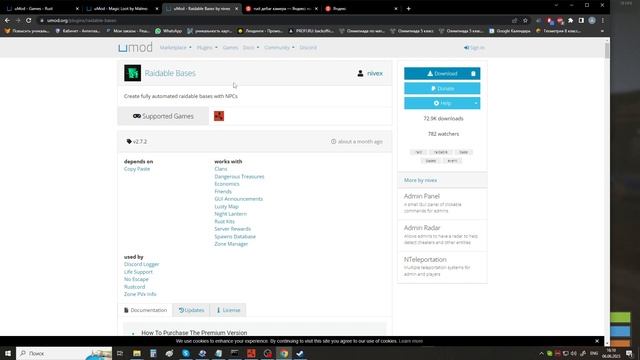This screenshot has height=360, width=640.
Task: Open the Admin Panel plugin card
Action: coord(442,203)
